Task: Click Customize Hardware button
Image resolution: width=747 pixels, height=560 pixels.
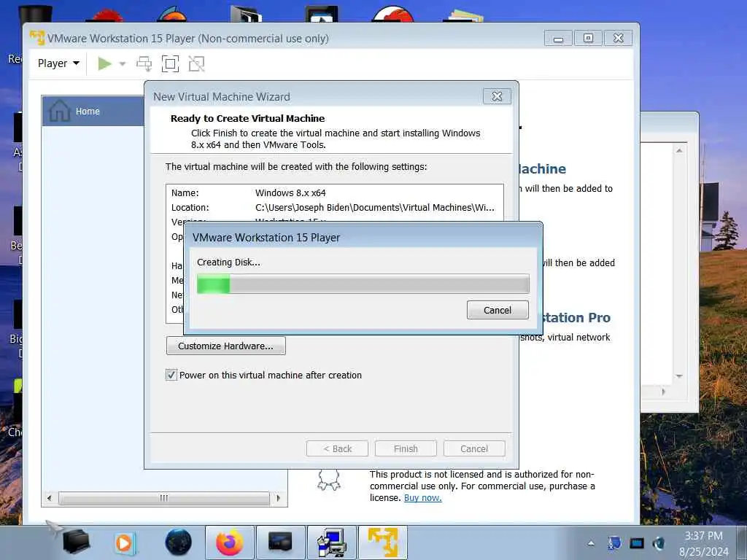Action: 226,346
